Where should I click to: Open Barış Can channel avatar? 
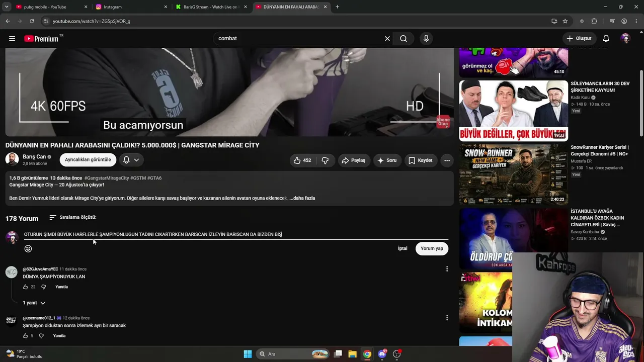point(12,159)
